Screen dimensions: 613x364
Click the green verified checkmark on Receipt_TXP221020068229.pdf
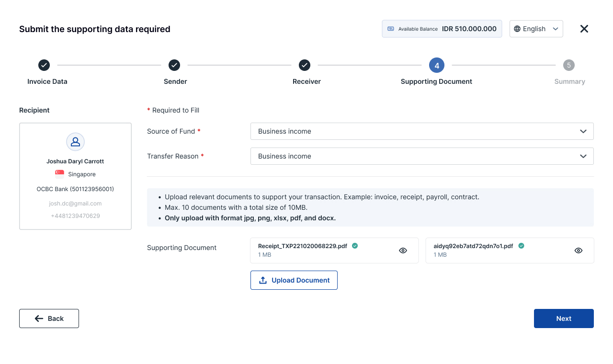pos(355,246)
